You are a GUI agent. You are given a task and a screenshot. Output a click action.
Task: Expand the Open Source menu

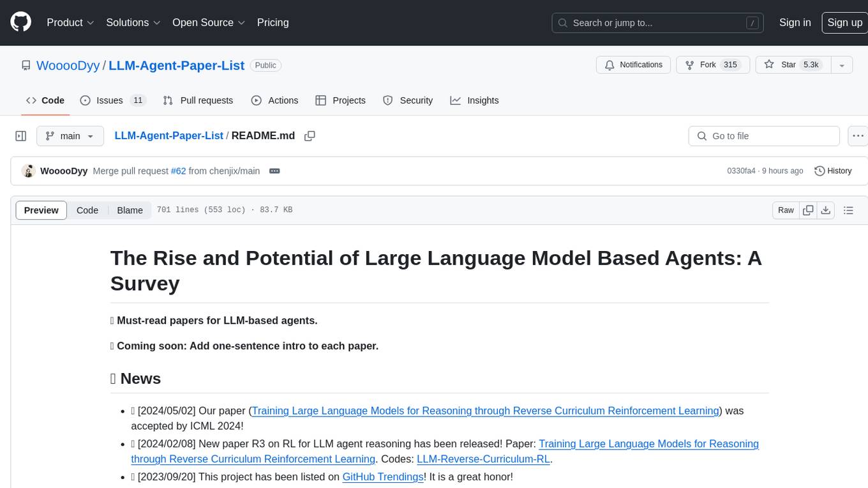209,22
